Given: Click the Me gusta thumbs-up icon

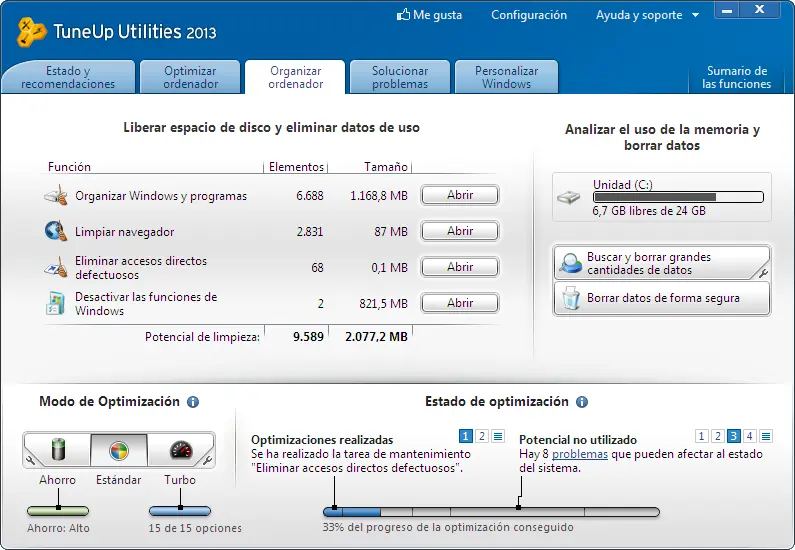Looking at the screenshot, I should [x=403, y=15].
